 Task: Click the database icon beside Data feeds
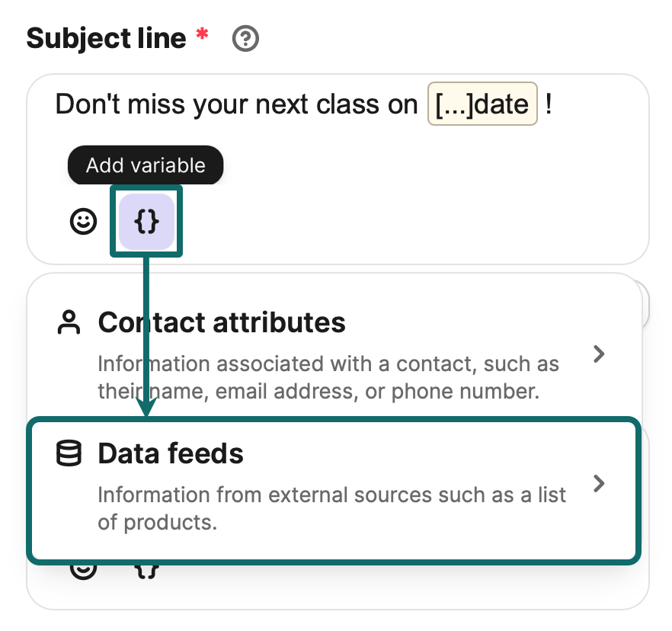(x=69, y=454)
